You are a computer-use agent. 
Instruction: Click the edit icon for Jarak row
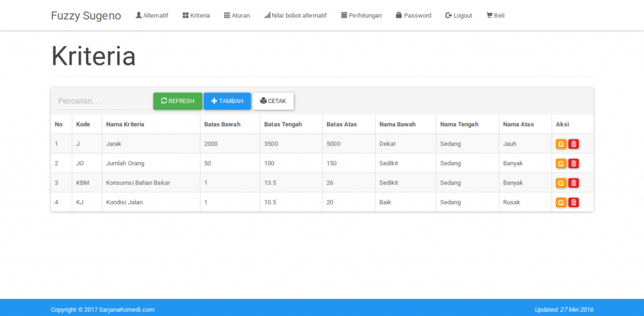pyautogui.click(x=561, y=144)
